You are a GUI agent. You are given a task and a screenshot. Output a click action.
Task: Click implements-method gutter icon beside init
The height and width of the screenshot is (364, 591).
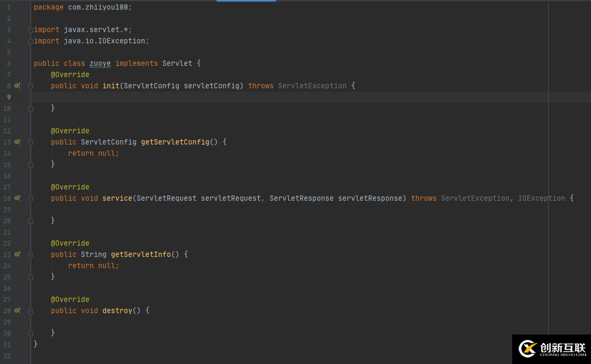pyautogui.click(x=17, y=86)
